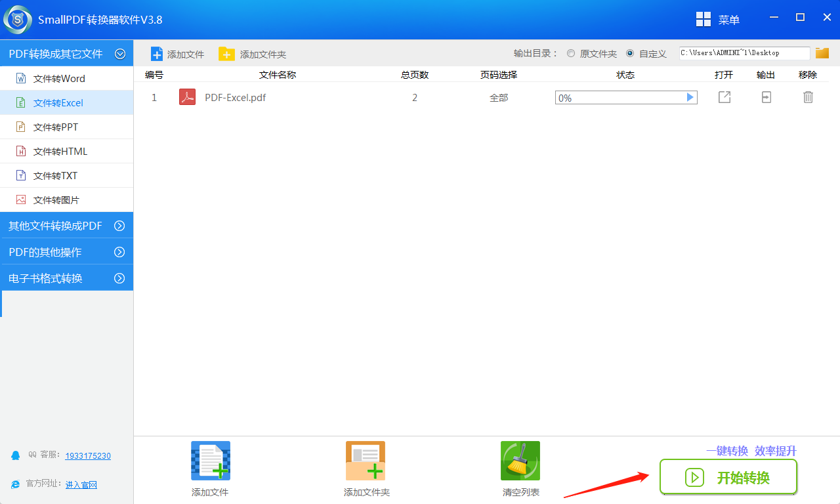The image size is (840, 504).
Task: Select 文件转图片 in sidebar
Action: point(66,200)
